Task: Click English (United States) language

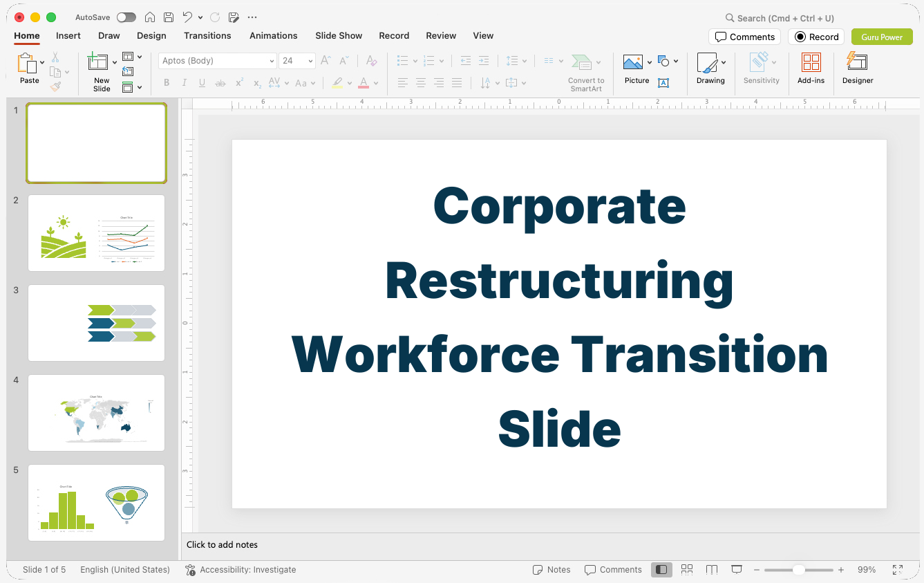Action: tap(125, 570)
